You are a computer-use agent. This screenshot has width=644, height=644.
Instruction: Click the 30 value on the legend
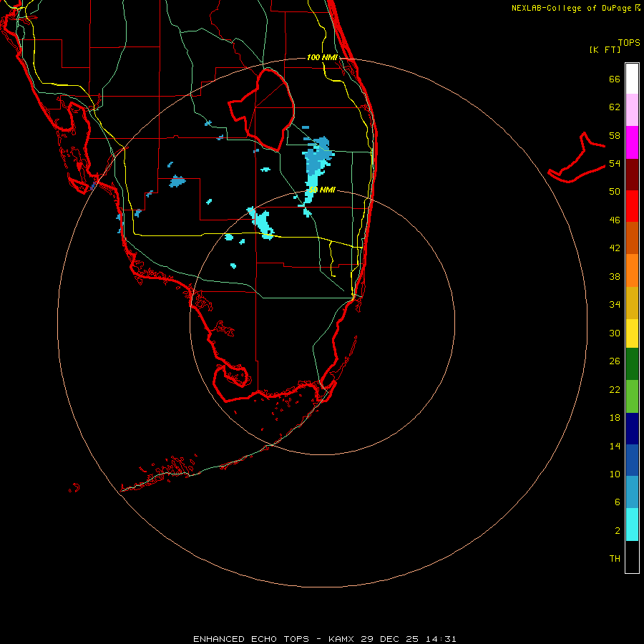[x=615, y=333]
